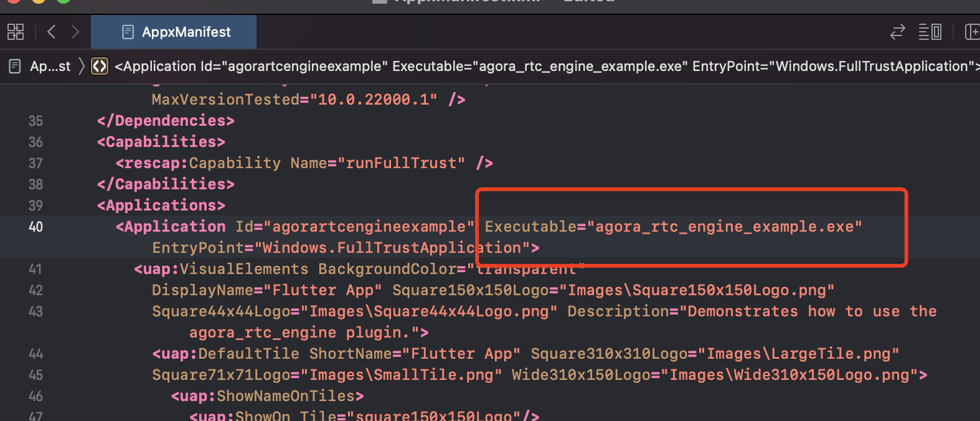Image resolution: width=980 pixels, height=421 pixels.
Task: Click the XML symbol brackets icon
Action: pos(100,66)
